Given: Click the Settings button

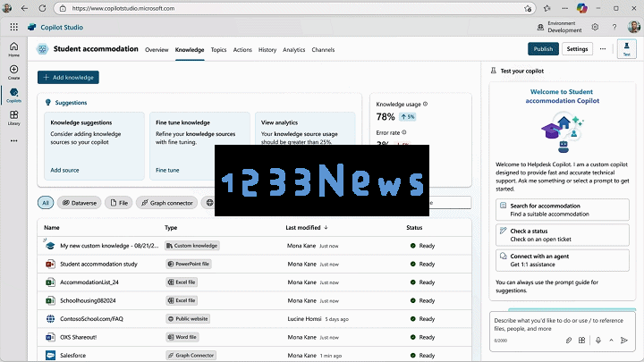Looking at the screenshot, I should point(577,49).
